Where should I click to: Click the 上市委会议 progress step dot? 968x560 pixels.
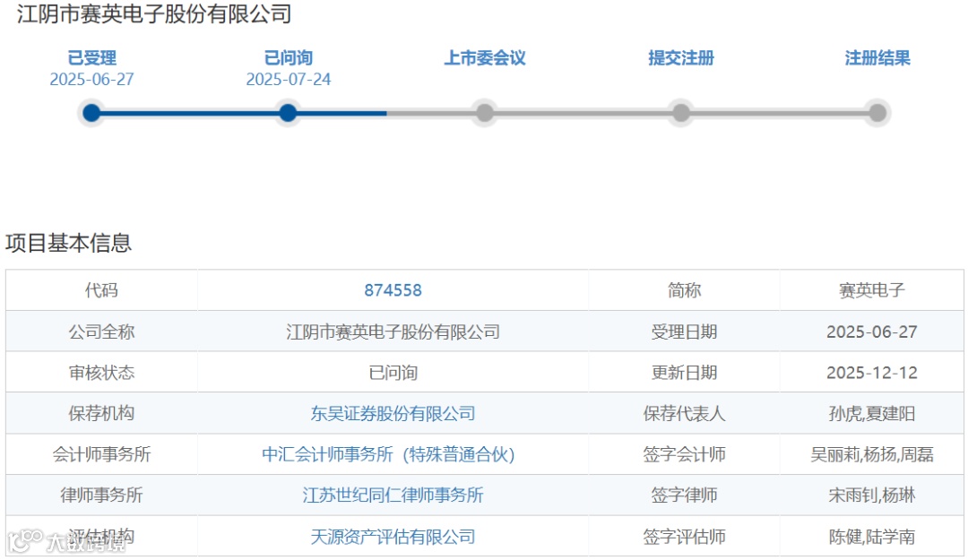[x=485, y=113]
